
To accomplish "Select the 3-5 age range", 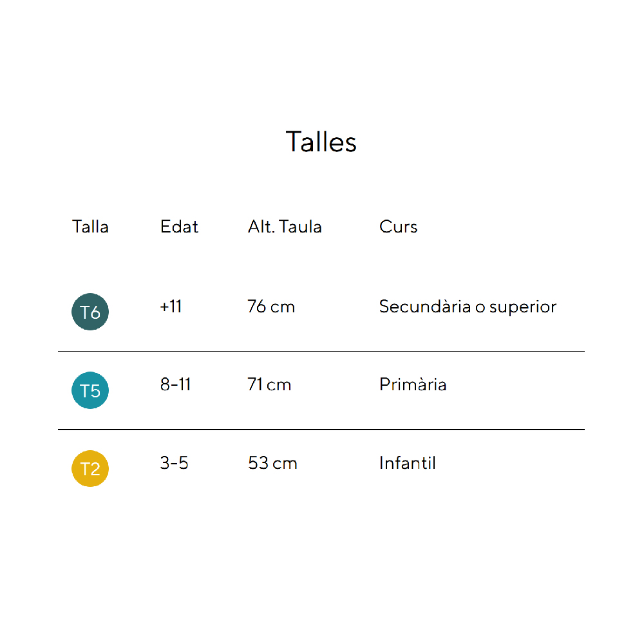I will pos(174,463).
